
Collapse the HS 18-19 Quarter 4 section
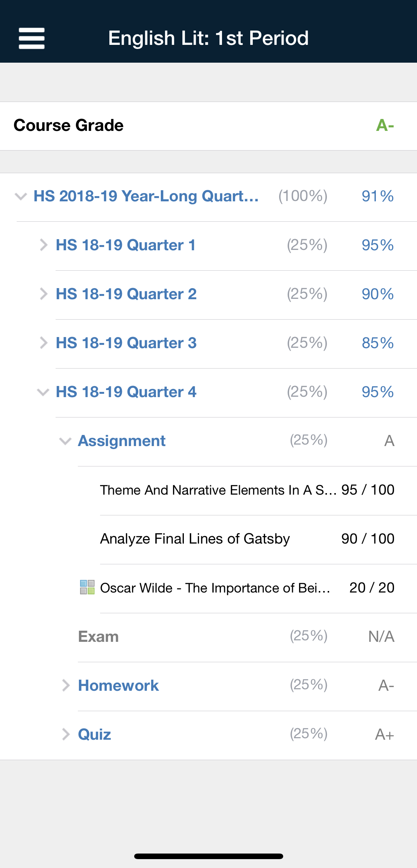[x=44, y=392]
